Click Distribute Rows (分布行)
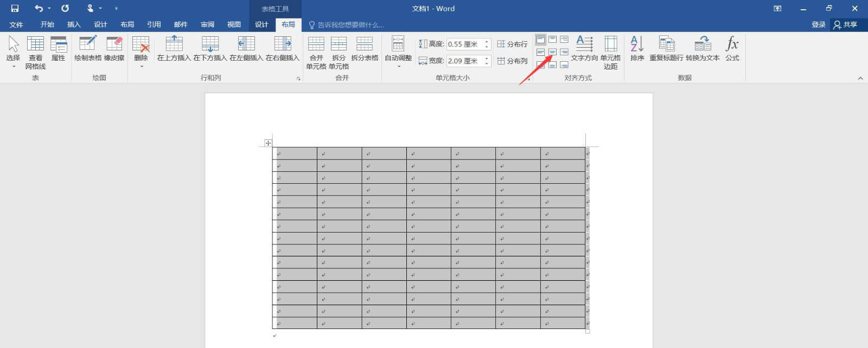 coord(512,44)
